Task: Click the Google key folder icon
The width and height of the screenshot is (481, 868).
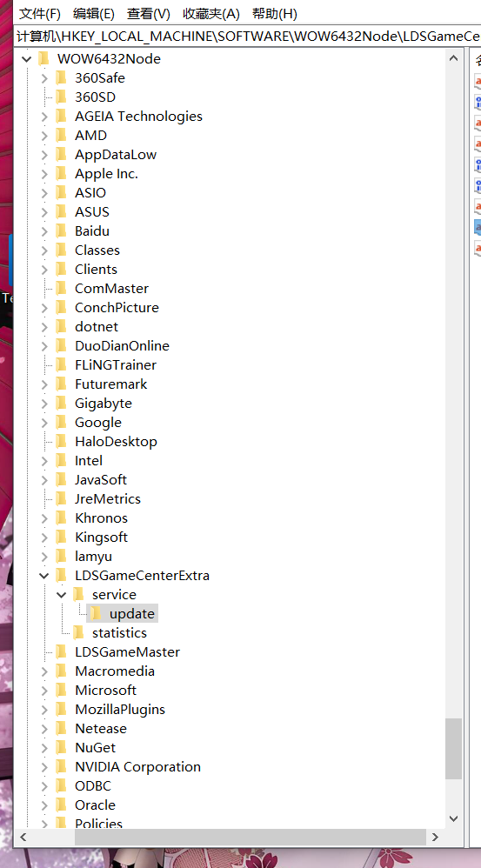Action: click(x=62, y=423)
